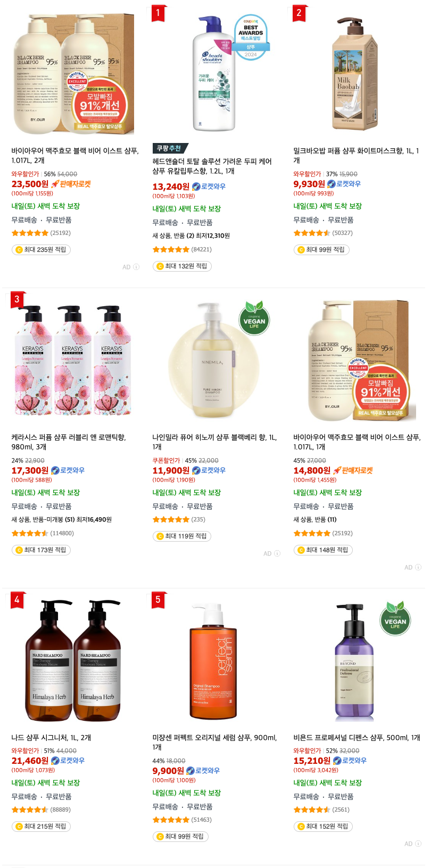Image resolution: width=431 pixels, height=868 pixels.
Task: Open 나인밀라 퓨어 히노끼 샴푸 title link
Action: pyautogui.click(x=214, y=442)
